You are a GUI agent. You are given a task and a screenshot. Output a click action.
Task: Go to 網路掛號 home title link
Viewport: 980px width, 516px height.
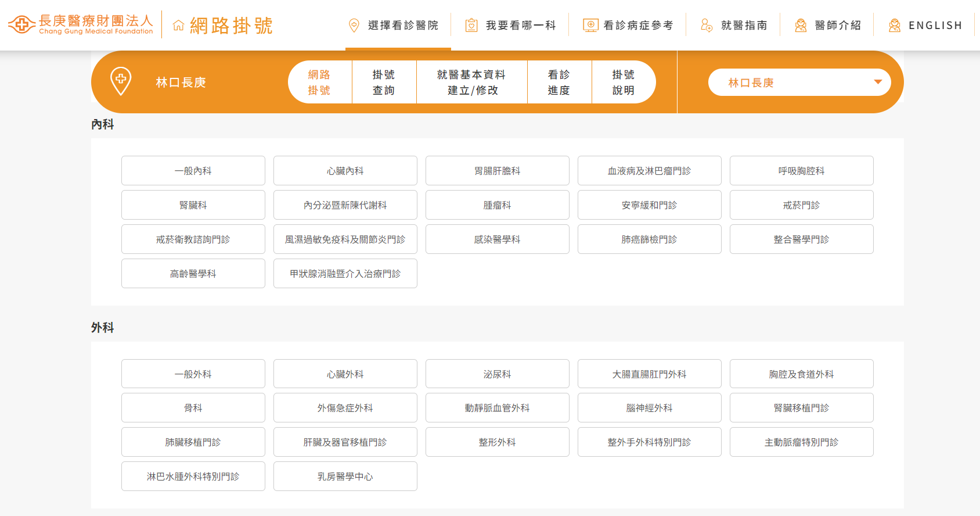tap(231, 26)
